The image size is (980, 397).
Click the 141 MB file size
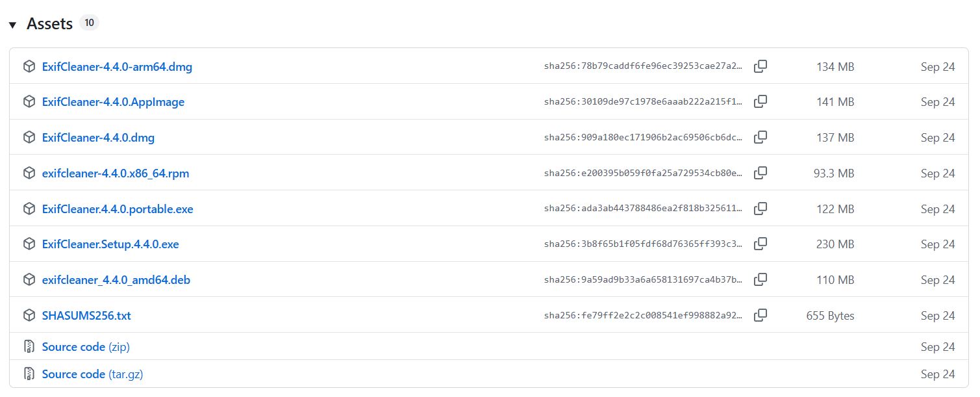(x=835, y=102)
